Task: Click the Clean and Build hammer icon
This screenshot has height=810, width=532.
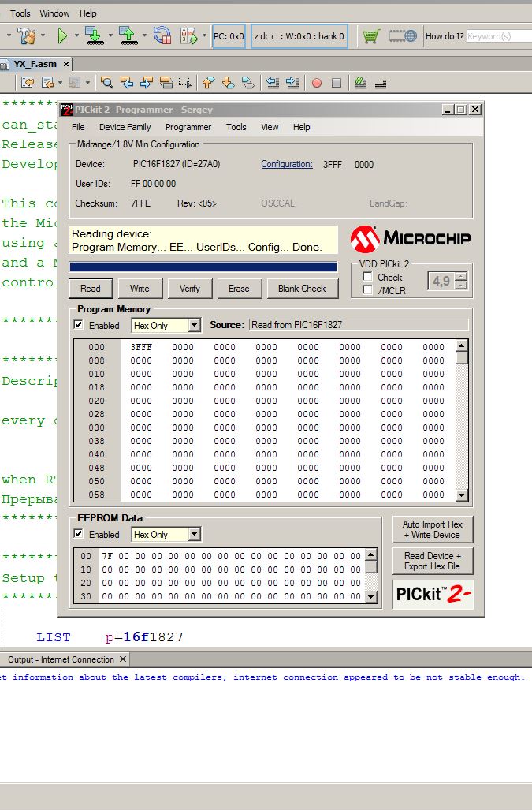Action: pyautogui.click(x=27, y=35)
